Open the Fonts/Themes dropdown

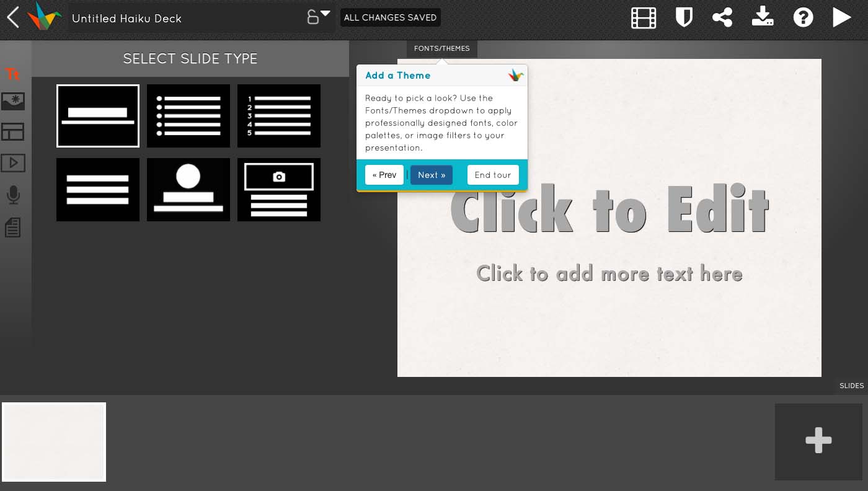tap(442, 48)
